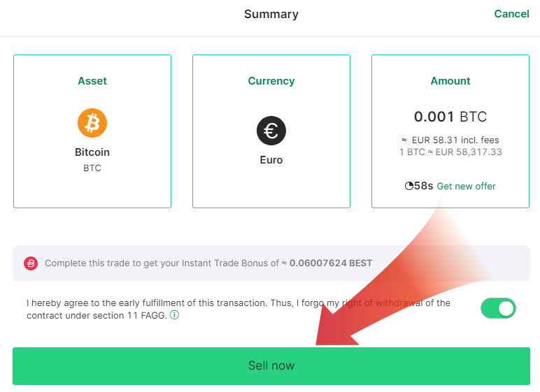540x392 pixels.
Task: Click the EUR 58.31 incl. fees text
Action: click(455, 140)
